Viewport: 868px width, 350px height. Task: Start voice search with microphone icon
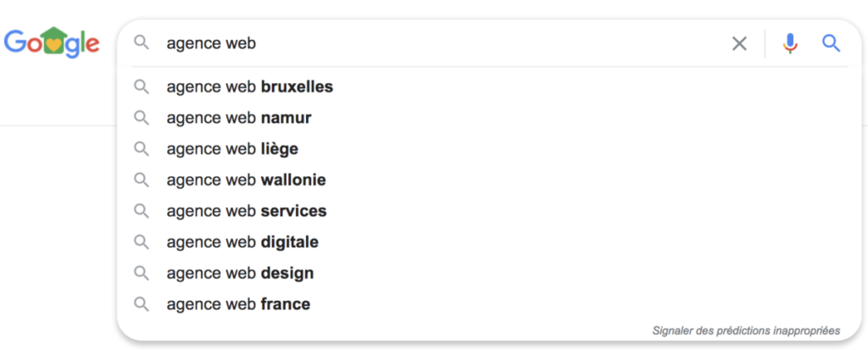(x=790, y=43)
